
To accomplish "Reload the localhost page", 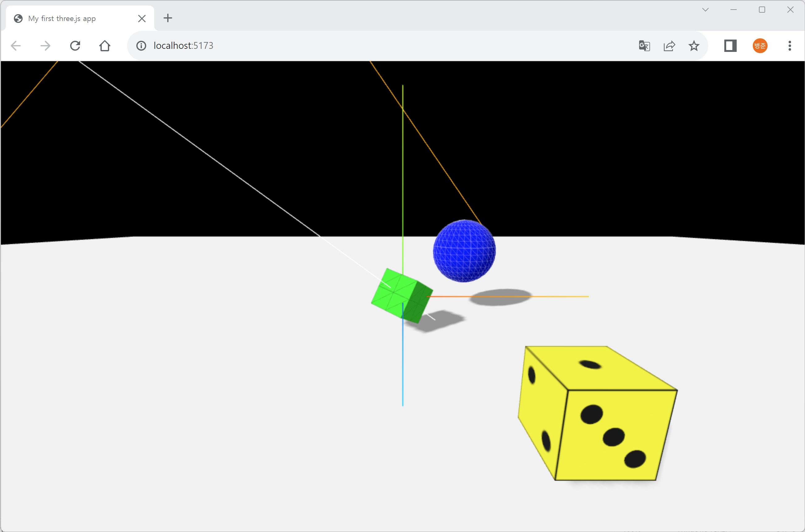I will tap(75, 45).
